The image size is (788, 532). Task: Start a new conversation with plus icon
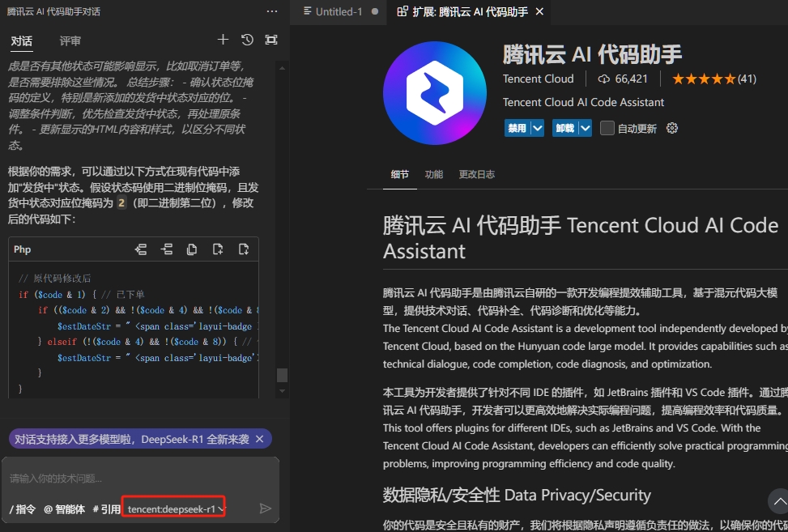tap(223, 40)
